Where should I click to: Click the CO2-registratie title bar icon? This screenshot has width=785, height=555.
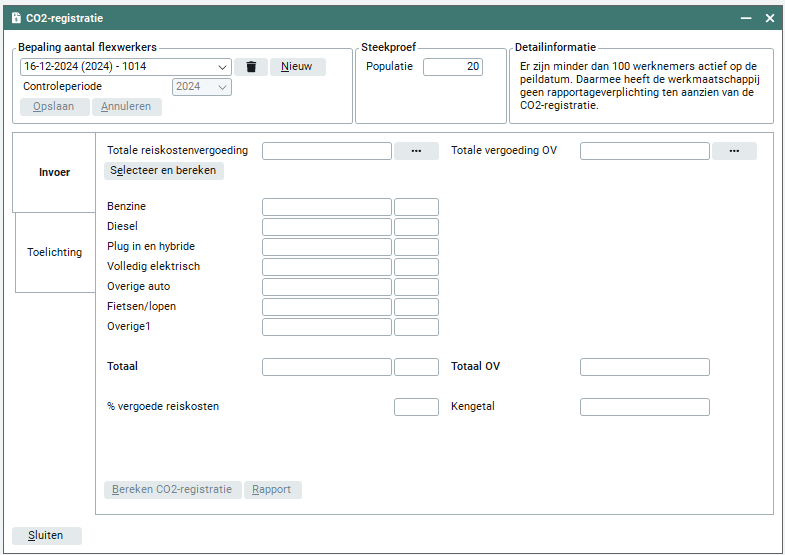[x=16, y=18]
